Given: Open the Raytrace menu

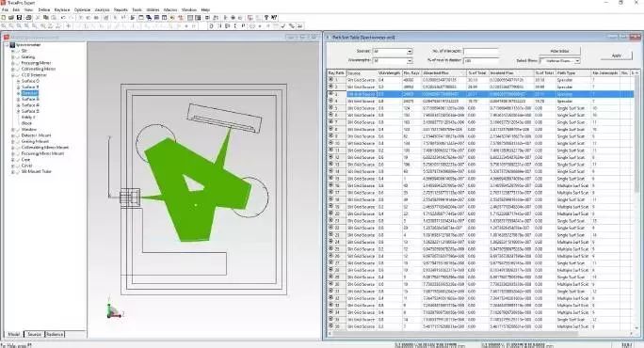Looking at the screenshot, I should tap(62, 9).
